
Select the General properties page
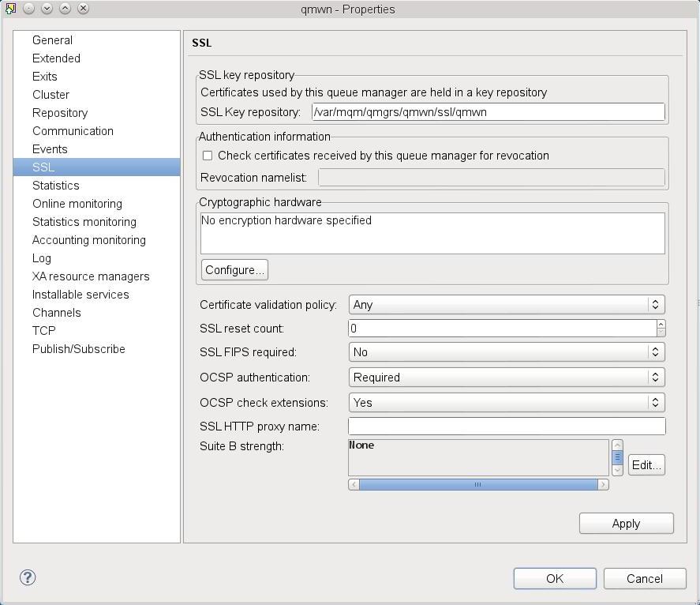point(51,39)
